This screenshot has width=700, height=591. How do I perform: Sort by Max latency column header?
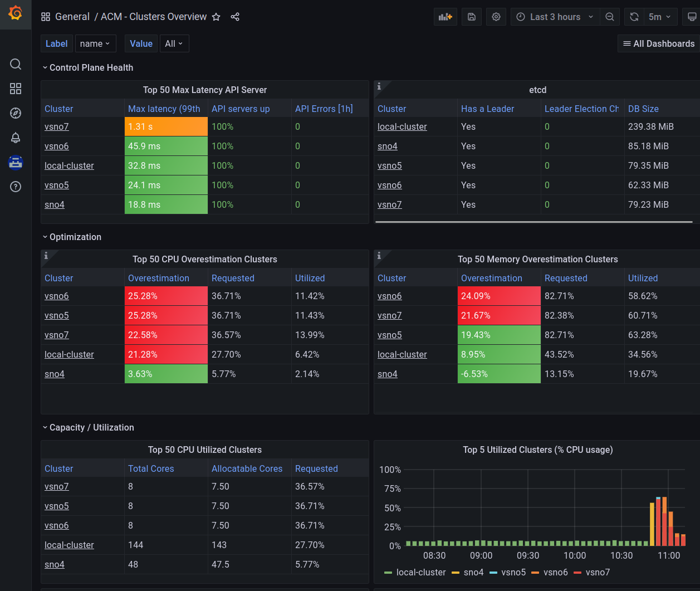[x=164, y=109]
